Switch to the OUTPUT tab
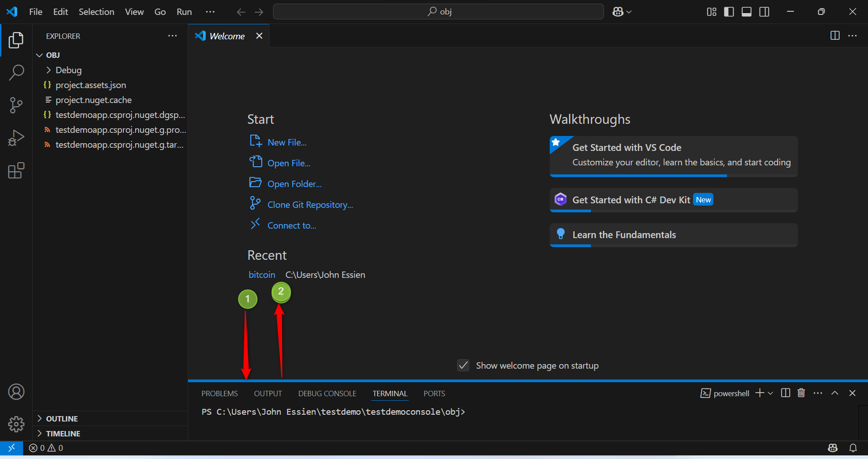This screenshot has height=459, width=868. 268,393
